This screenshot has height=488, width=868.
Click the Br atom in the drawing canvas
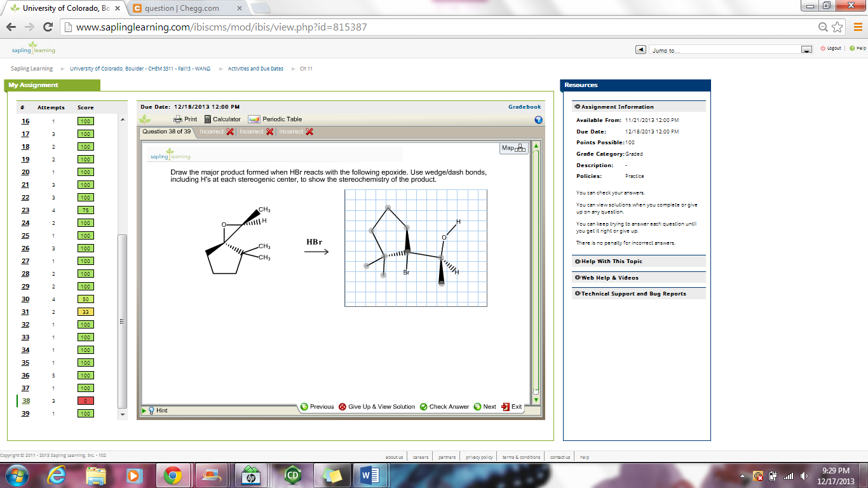(407, 273)
